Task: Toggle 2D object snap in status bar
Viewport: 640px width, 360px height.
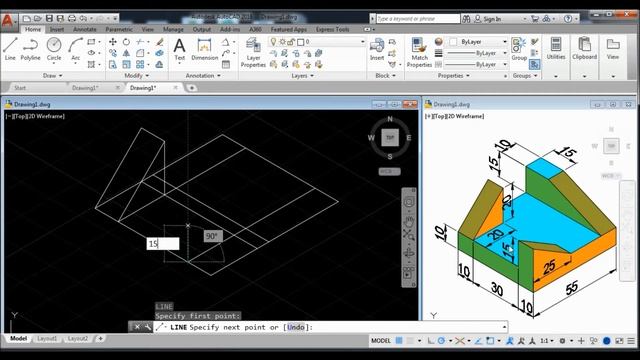Action: [490, 340]
